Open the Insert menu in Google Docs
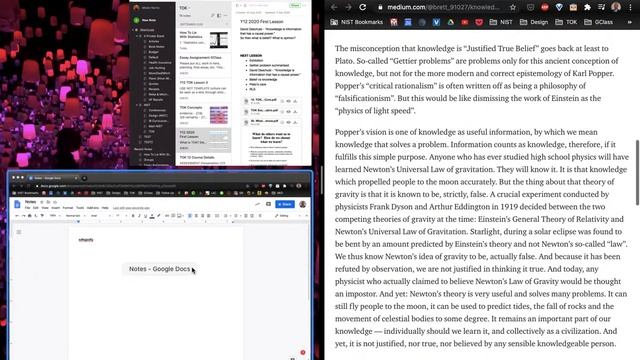This screenshot has height=360, width=640. click(x=56, y=208)
